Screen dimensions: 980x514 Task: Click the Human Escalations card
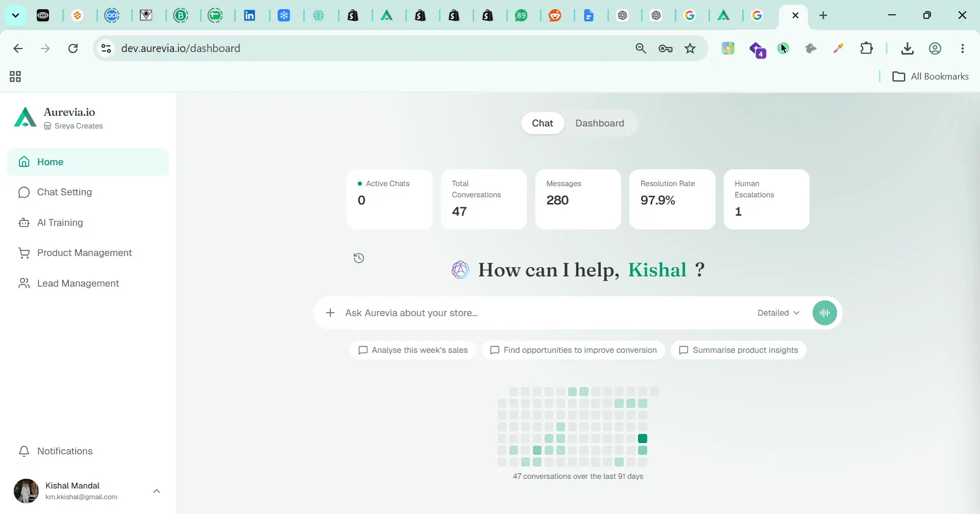pyautogui.click(x=766, y=199)
